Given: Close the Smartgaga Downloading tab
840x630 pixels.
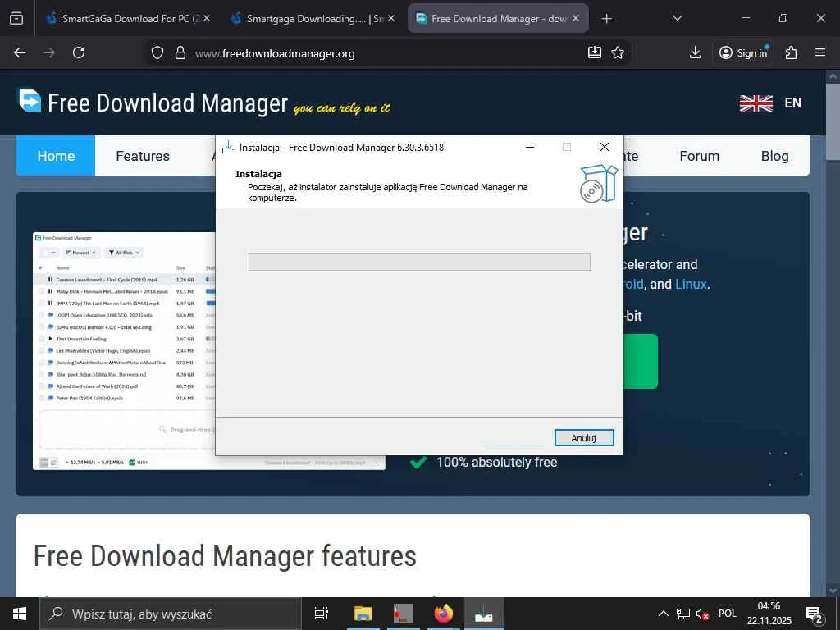Looking at the screenshot, I should pyautogui.click(x=391, y=18).
